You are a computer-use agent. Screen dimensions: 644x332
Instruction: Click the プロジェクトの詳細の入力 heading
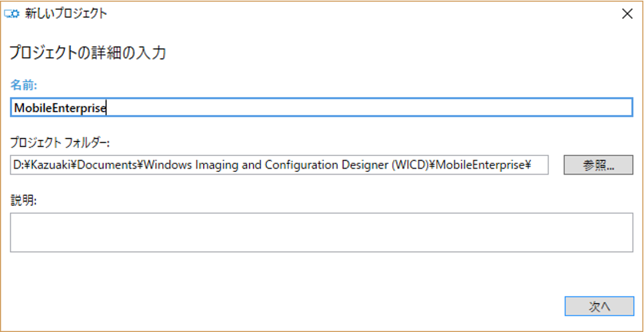[87, 53]
